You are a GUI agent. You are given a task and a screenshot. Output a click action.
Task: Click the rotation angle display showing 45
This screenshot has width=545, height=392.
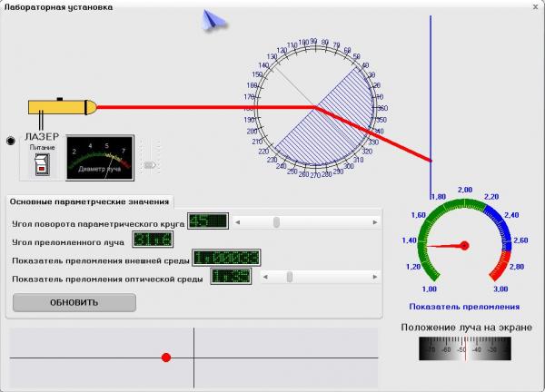pyautogui.click(x=208, y=220)
